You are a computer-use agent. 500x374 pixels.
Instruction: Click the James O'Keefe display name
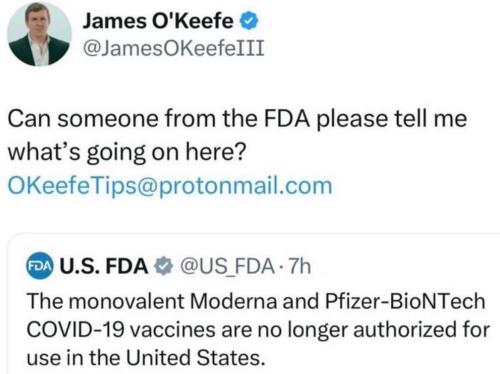point(158,21)
